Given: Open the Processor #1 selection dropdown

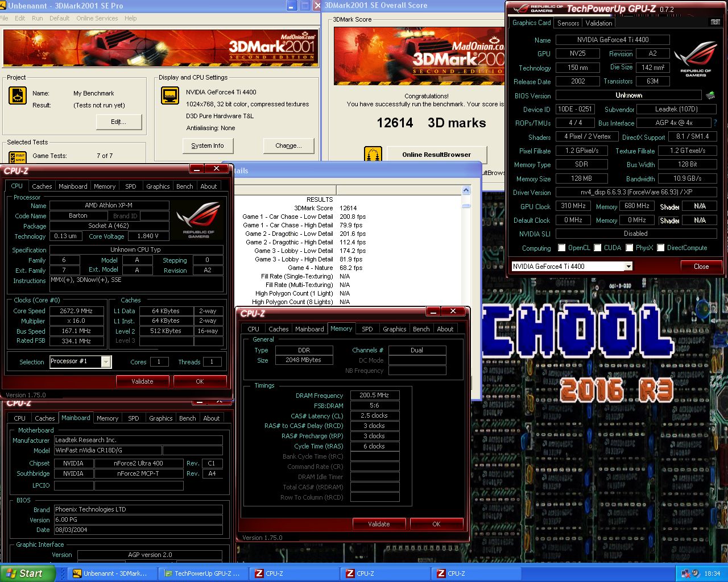Looking at the screenshot, I should click(106, 361).
